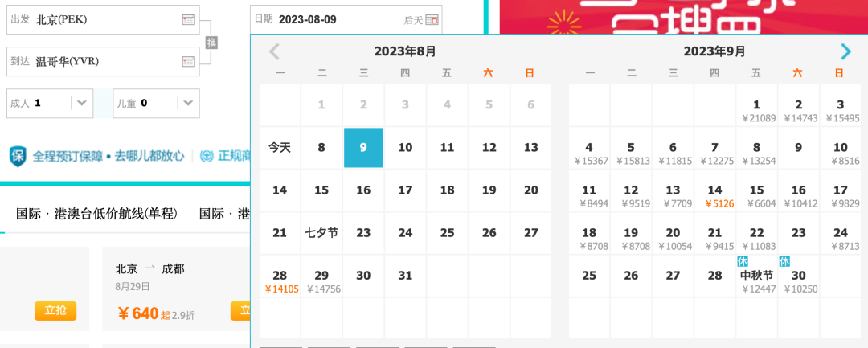The height and width of the screenshot is (348, 868).
Task: Select 国际·港澳台低价航线(单程) tab
Action: pyautogui.click(x=97, y=214)
